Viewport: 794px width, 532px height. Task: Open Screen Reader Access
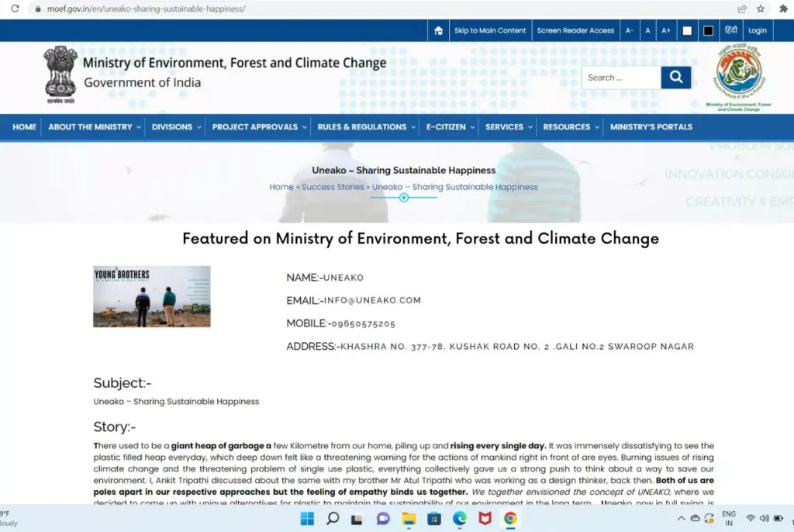tap(576, 30)
